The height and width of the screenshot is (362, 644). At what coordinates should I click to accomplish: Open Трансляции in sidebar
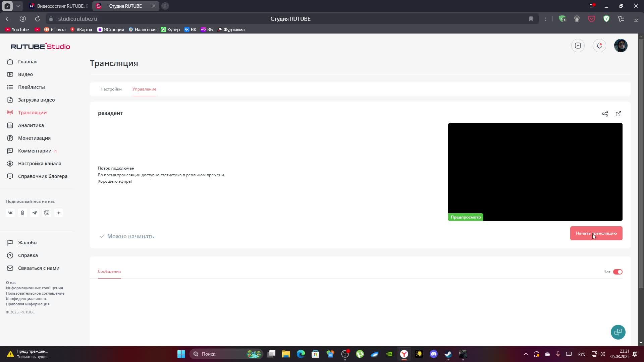point(32,113)
